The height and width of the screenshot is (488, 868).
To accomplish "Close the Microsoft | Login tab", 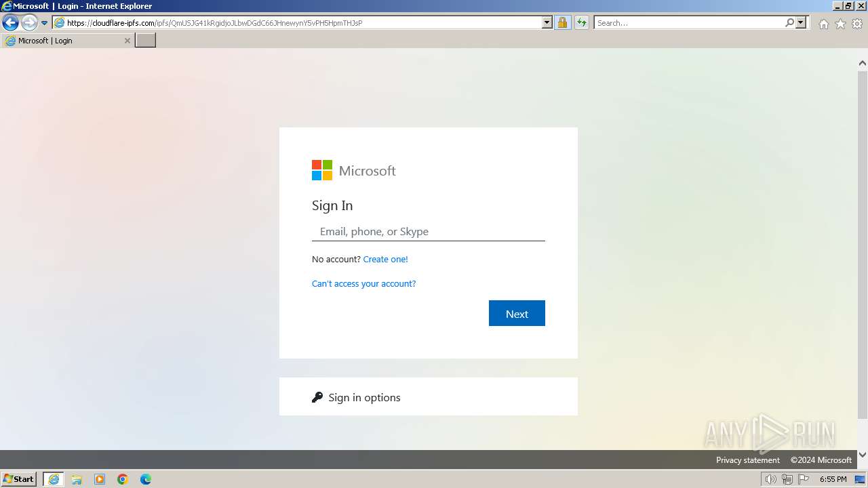I will click(x=127, y=41).
